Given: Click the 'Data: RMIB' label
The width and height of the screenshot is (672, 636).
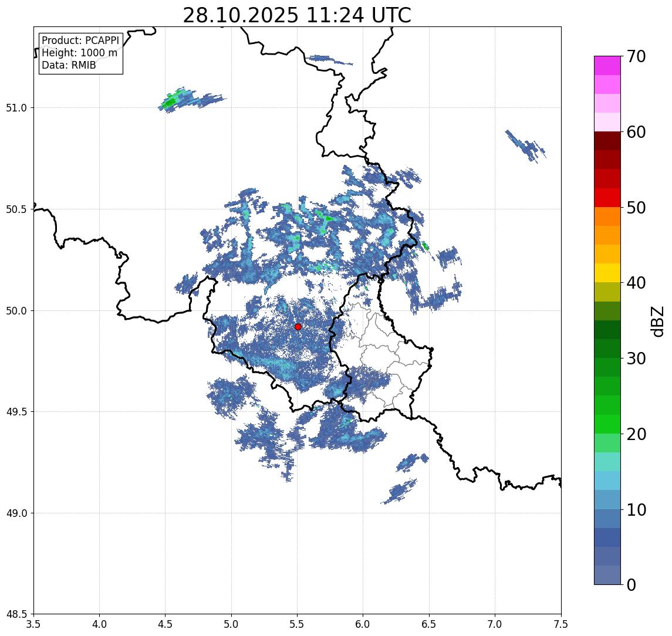Looking at the screenshot, I should pyautogui.click(x=69, y=65).
